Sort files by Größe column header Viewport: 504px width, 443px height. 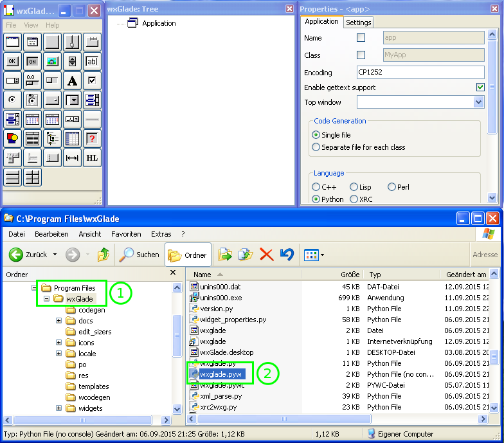coord(332,275)
